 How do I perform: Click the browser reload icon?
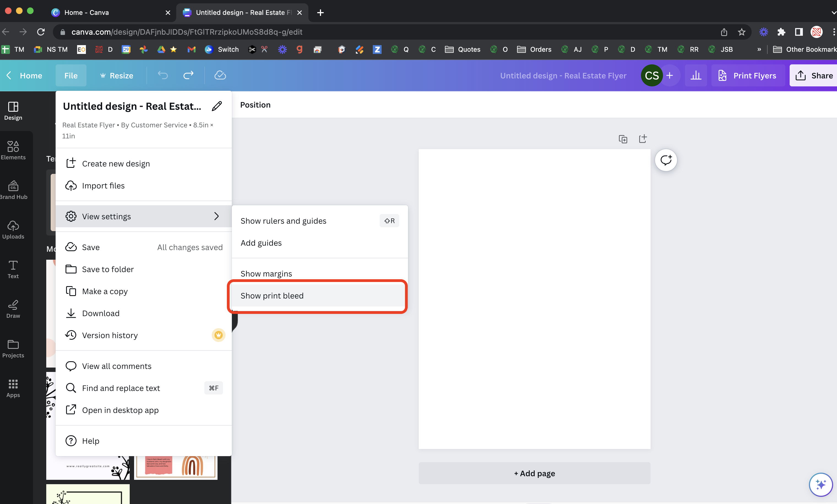pos(41,32)
